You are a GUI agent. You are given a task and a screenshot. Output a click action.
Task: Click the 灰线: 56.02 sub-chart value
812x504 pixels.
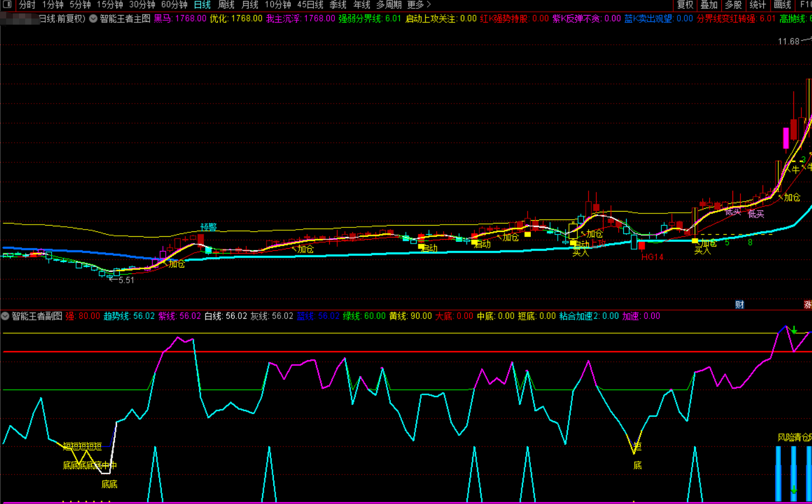click(x=271, y=316)
